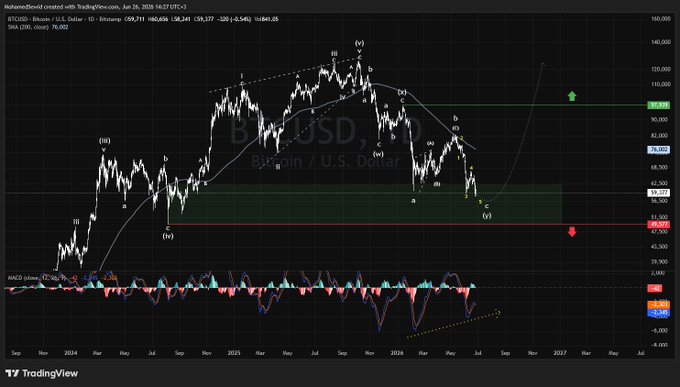Click the 2027 label on the time axis
The height and width of the screenshot is (387, 680).
(x=560, y=353)
